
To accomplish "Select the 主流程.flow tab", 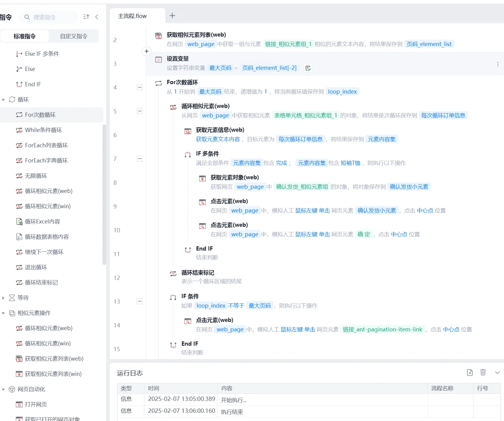I will 133,16.
